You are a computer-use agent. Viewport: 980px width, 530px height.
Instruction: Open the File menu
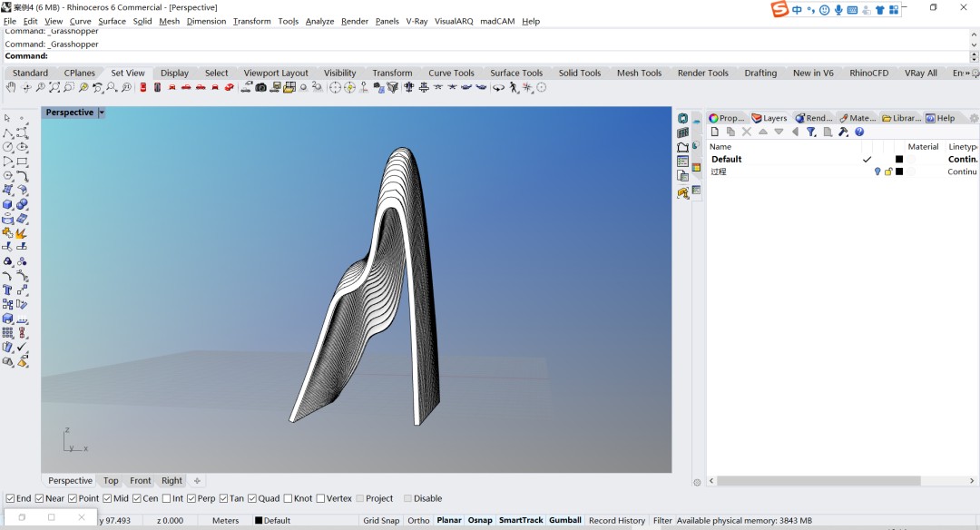coord(10,21)
